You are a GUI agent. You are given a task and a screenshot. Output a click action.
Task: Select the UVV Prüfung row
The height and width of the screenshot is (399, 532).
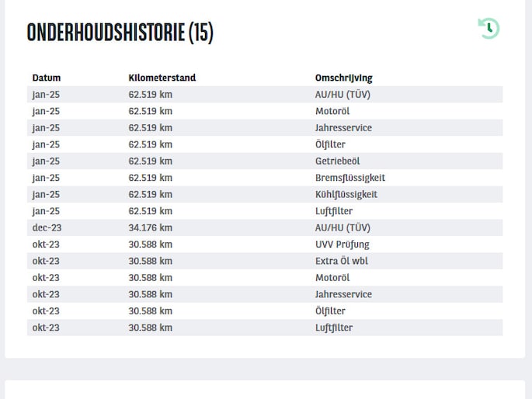point(342,245)
